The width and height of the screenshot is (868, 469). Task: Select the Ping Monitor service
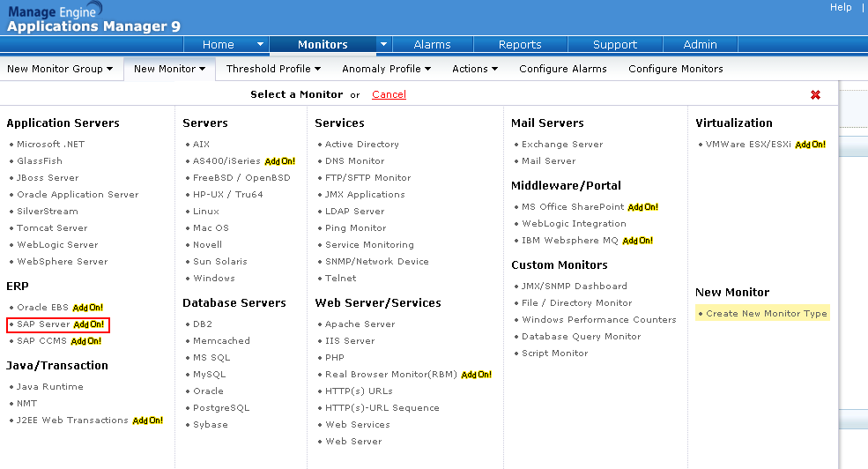(355, 227)
